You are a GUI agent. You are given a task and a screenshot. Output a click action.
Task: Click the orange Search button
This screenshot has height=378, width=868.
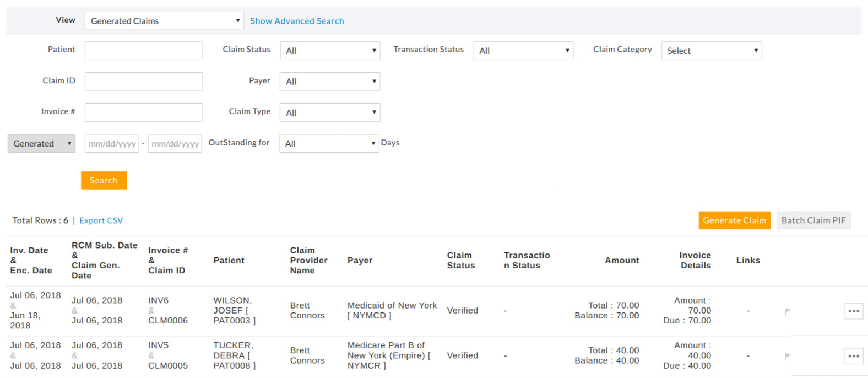tap(104, 180)
